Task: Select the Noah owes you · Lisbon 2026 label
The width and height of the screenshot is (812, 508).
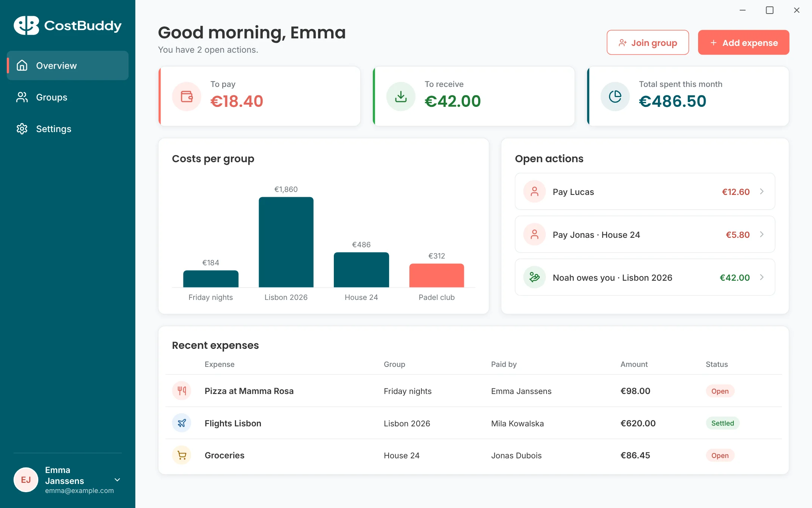Action: pyautogui.click(x=612, y=278)
